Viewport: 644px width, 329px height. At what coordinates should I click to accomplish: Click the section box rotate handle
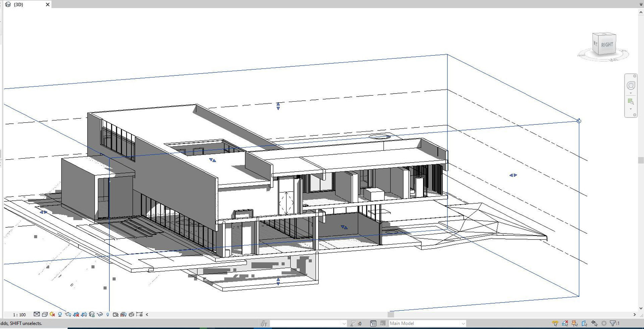579,121
